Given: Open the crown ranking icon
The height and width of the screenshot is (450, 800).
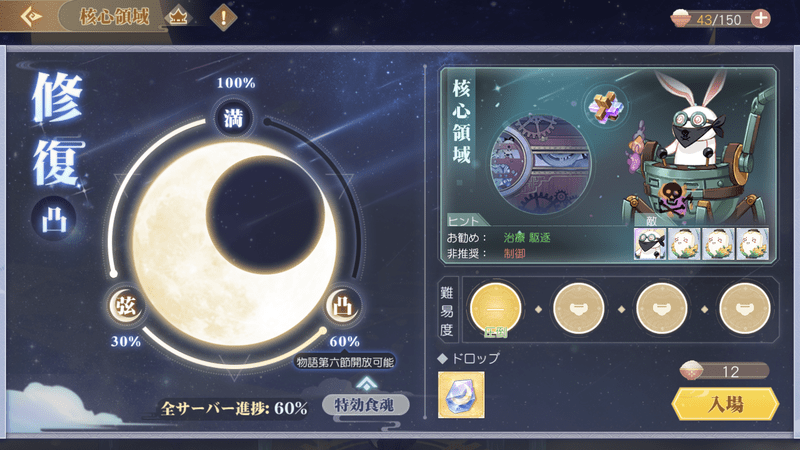Looking at the screenshot, I should coord(178,17).
